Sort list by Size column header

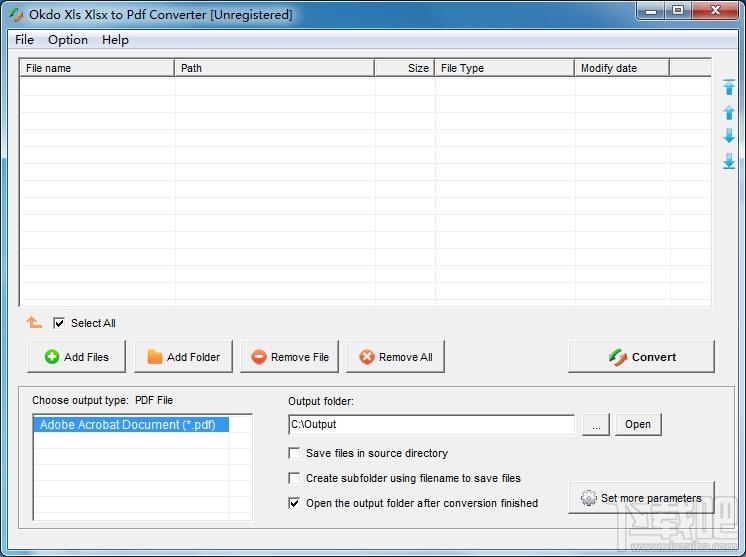pos(405,68)
